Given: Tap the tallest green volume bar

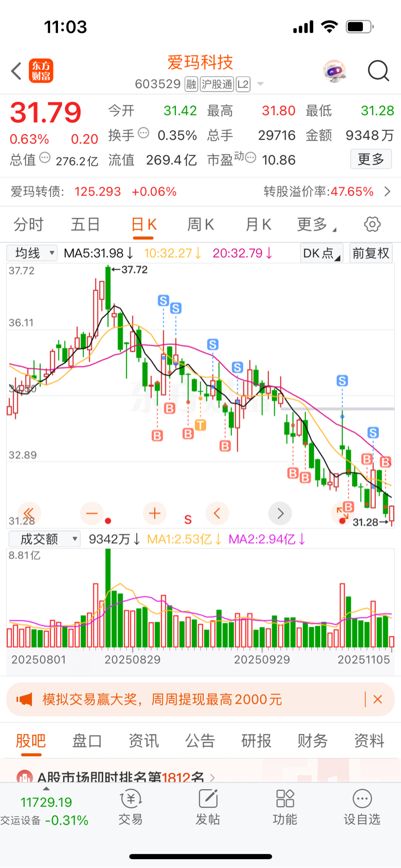Looking at the screenshot, I should click(x=108, y=598).
